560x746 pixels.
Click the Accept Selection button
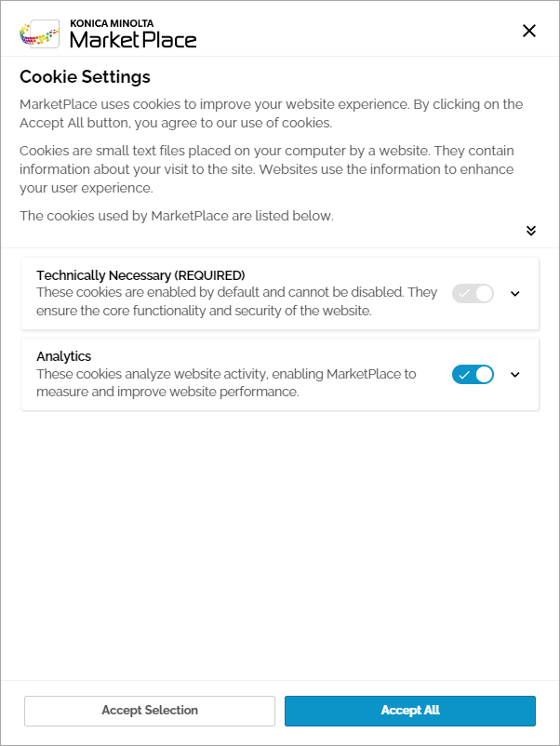tap(150, 711)
